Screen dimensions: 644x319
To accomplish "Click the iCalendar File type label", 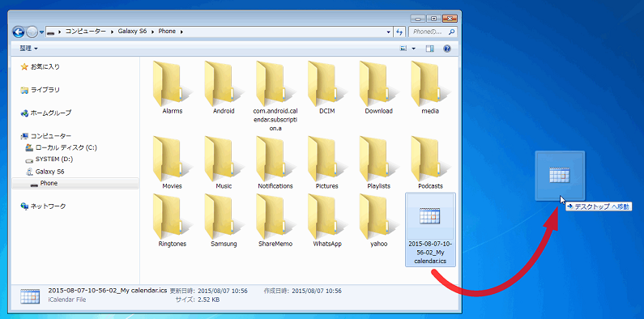I will point(67,300).
